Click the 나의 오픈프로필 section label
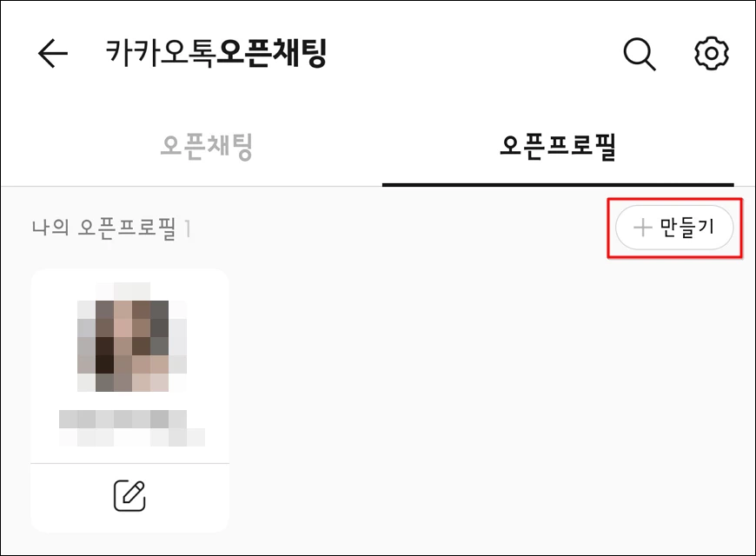756x556 pixels. tap(103, 228)
